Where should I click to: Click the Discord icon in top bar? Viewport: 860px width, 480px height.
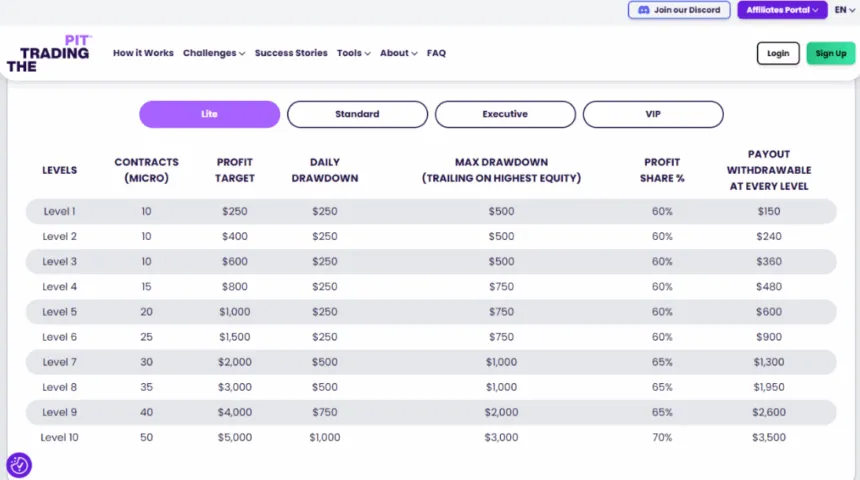(644, 10)
